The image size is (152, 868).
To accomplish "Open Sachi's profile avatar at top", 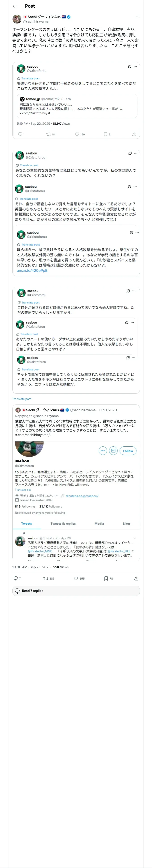I will tap(17, 19).
